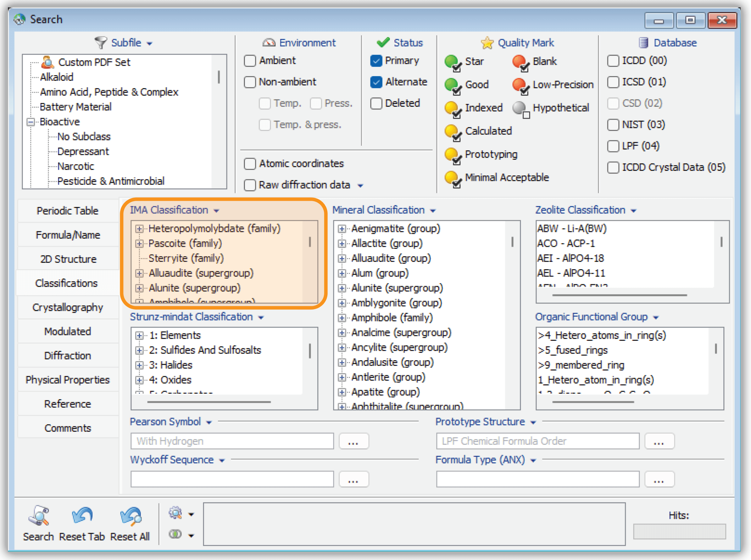Click the Pearson Symbol With Hydrogen field

click(232, 441)
